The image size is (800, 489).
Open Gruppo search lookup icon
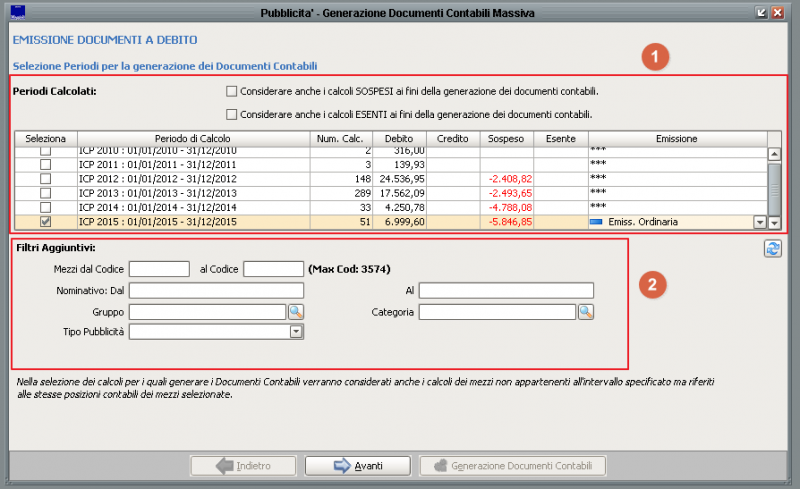click(x=296, y=312)
